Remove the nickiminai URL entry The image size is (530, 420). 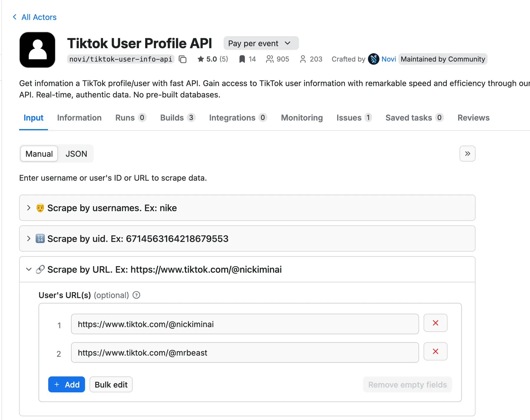[435, 323]
